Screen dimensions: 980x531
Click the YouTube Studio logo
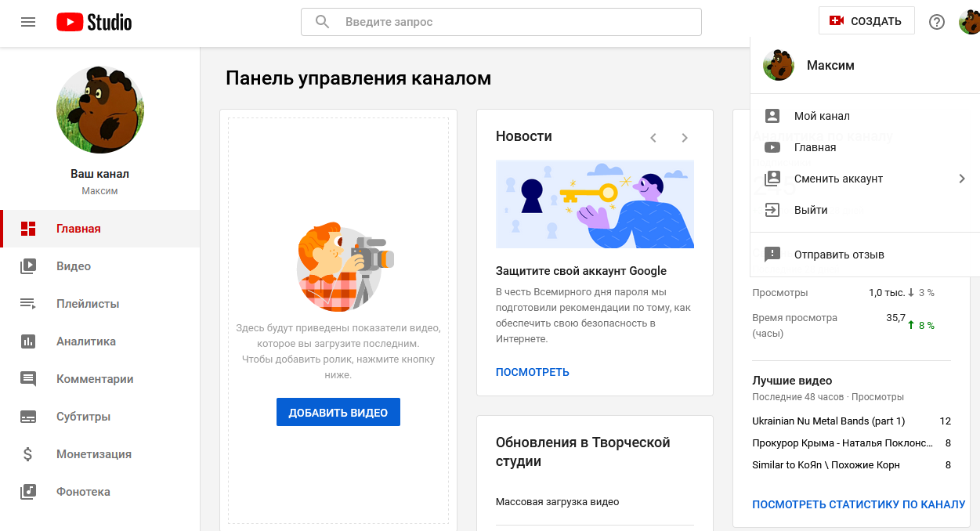[x=94, y=22]
